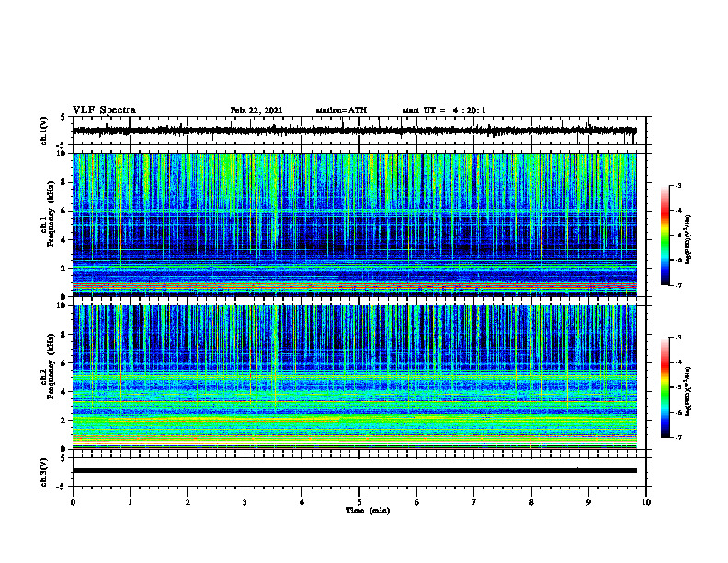Click the "-7" label on ch.2 color scale
728x563 pixels.
pyautogui.click(x=677, y=437)
